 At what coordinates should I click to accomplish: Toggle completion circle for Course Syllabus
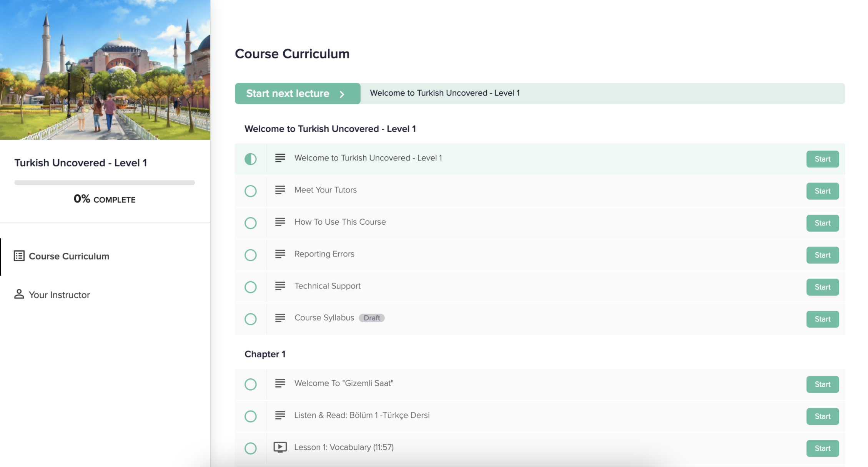pos(251,319)
